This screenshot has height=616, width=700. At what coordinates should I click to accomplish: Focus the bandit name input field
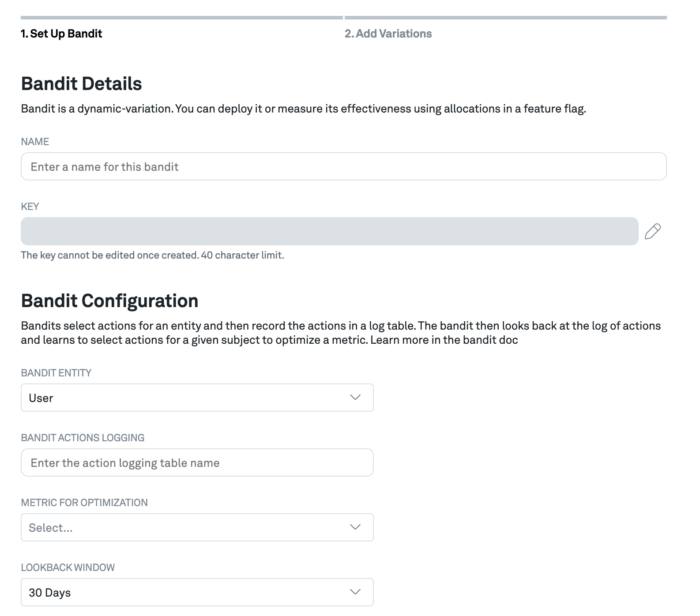(343, 167)
